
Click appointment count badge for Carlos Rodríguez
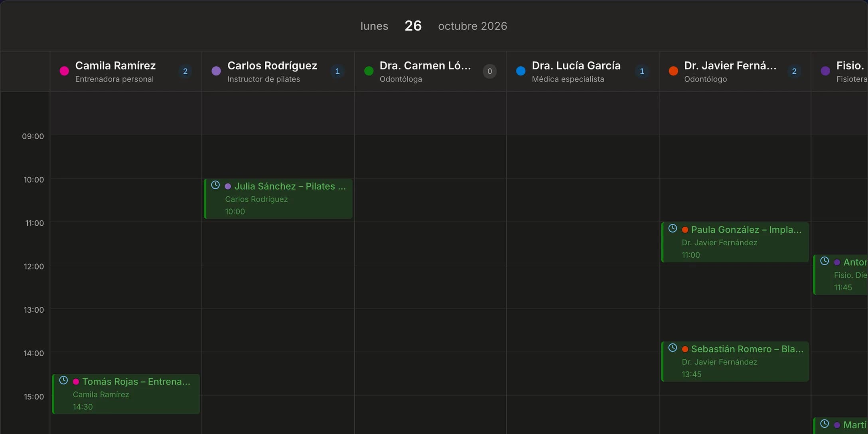337,71
